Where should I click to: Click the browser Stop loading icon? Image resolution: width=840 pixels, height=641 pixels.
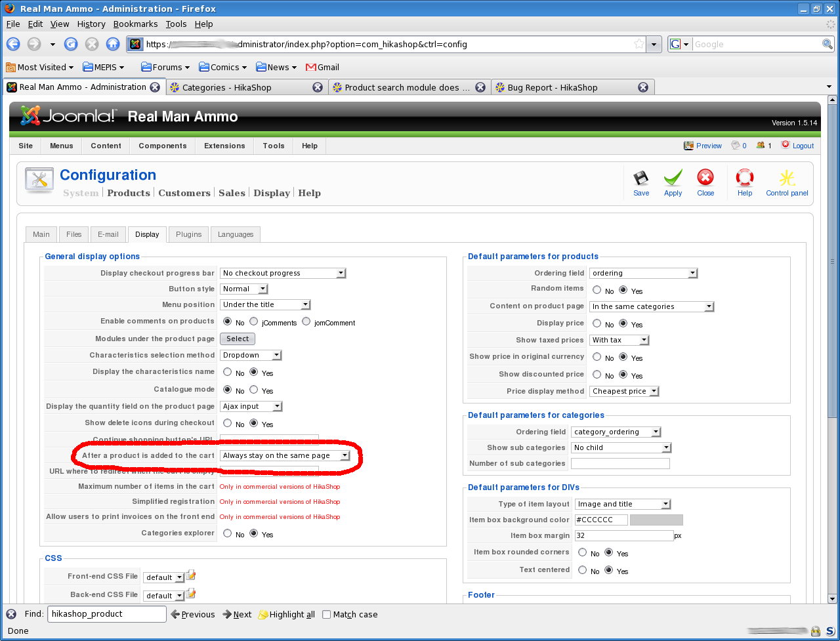92,44
